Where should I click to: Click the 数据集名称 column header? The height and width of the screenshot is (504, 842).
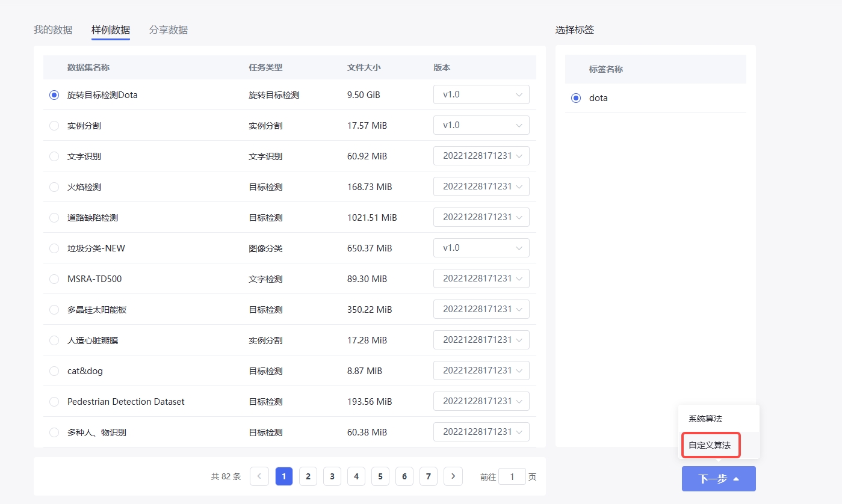(88, 67)
